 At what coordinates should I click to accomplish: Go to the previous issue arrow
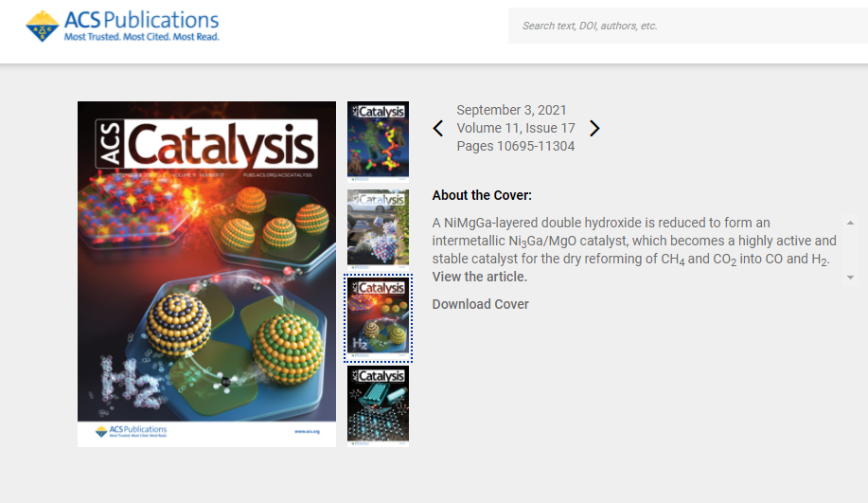coord(438,129)
